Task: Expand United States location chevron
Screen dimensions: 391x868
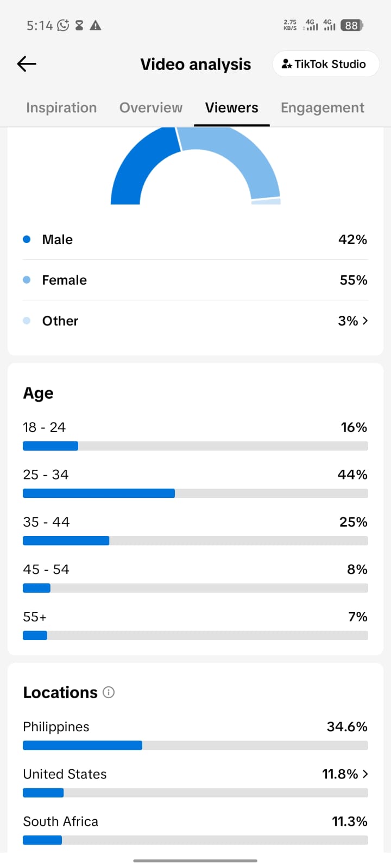Action: click(x=365, y=774)
